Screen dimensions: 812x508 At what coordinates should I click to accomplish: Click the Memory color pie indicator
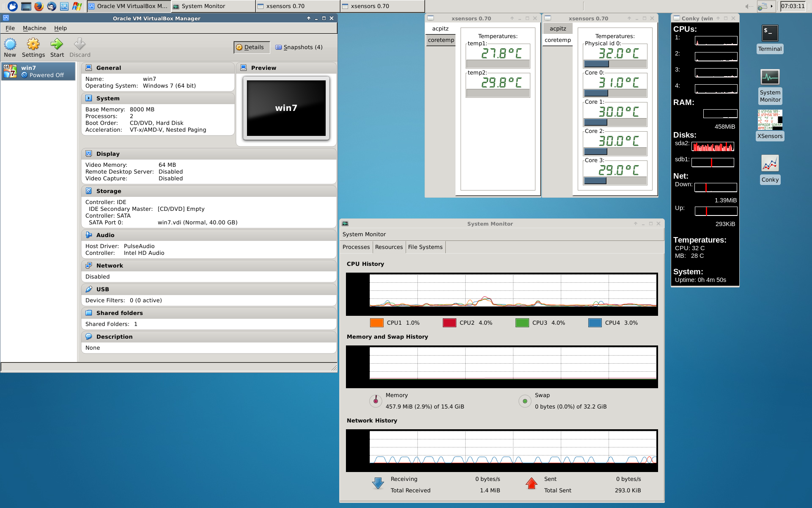pos(376,400)
